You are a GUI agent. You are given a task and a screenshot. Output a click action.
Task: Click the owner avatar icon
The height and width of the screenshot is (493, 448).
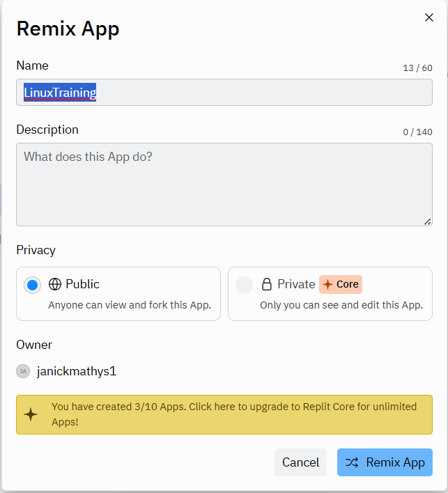coord(23,371)
